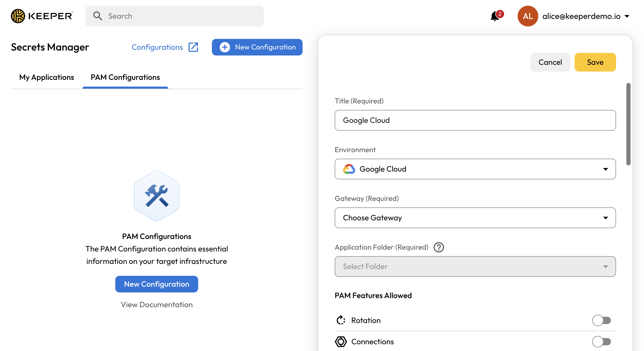
Task: Click the Keeper logo icon
Action: point(18,16)
